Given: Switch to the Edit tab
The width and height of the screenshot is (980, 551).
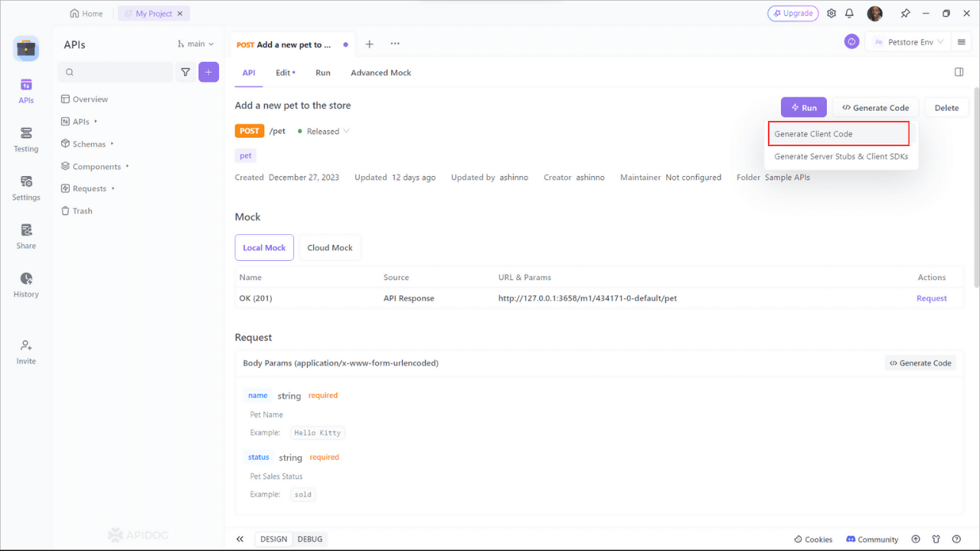Looking at the screenshot, I should coord(285,73).
